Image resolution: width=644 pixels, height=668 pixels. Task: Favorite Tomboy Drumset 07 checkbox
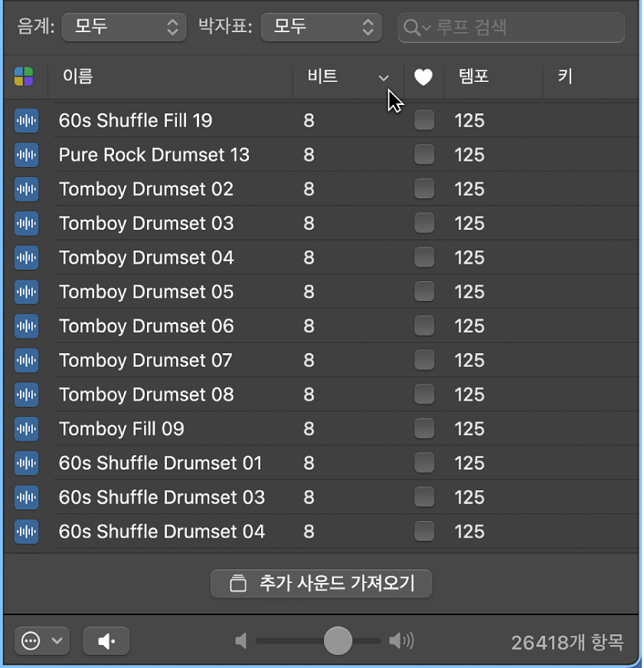coord(424,360)
